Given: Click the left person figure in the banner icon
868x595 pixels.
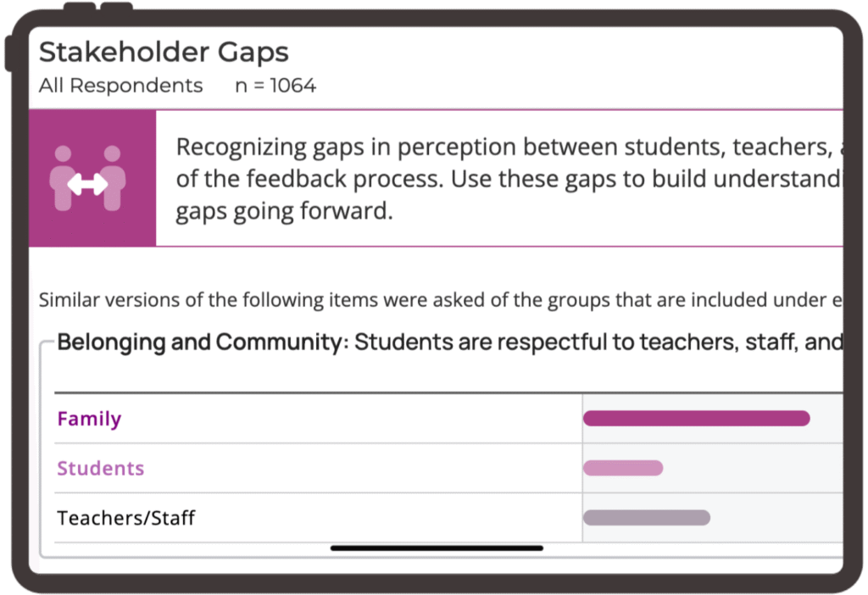Looking at the screenshot, I should pyautogui.click(x=63, y=178).
